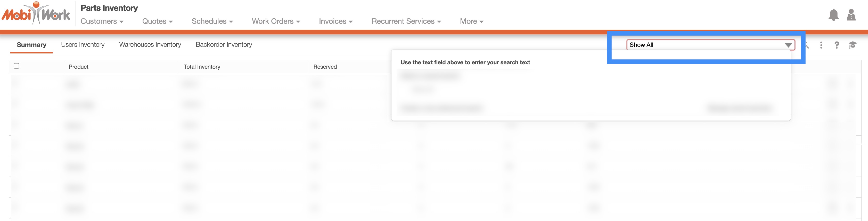Switch to the Users Inventory tab
This screenshot has height=221, width=868.
(x=83, y=45)
